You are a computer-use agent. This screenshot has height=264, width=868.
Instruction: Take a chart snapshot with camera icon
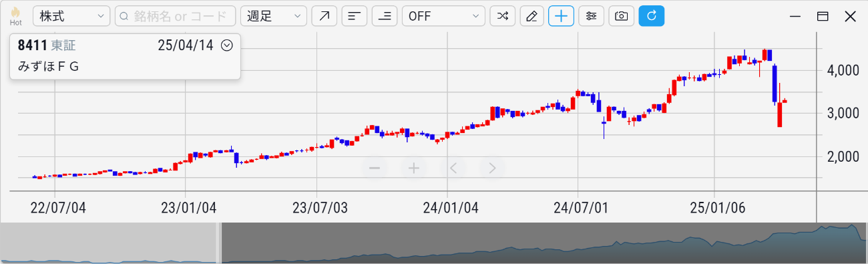point(622,16)
